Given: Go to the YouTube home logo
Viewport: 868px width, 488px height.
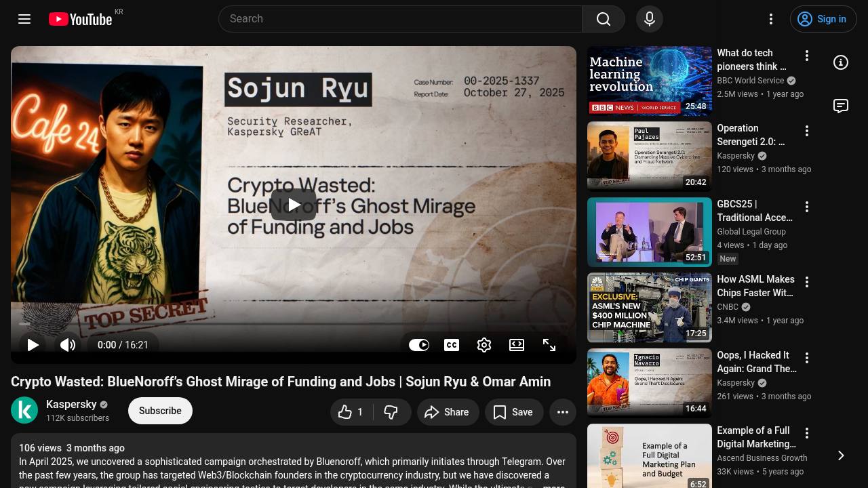Looking at the screenshot, I should (81, 19).
